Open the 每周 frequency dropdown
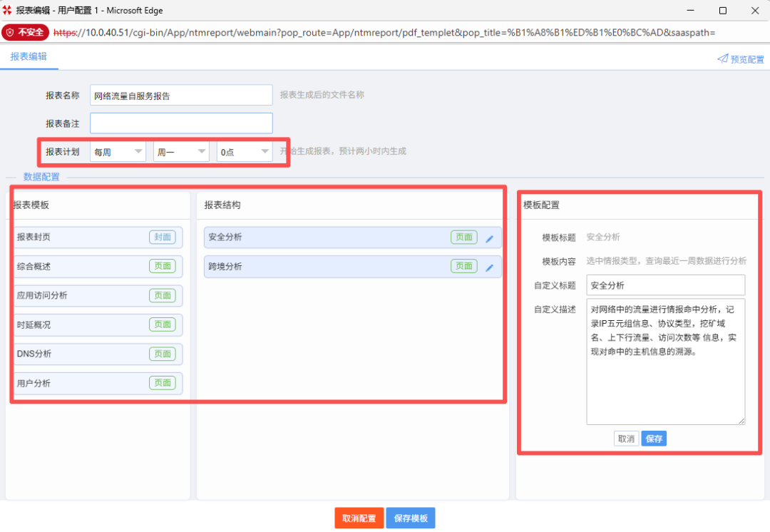Viewport: 770px width, 532px height. click(x=118, y=152)
